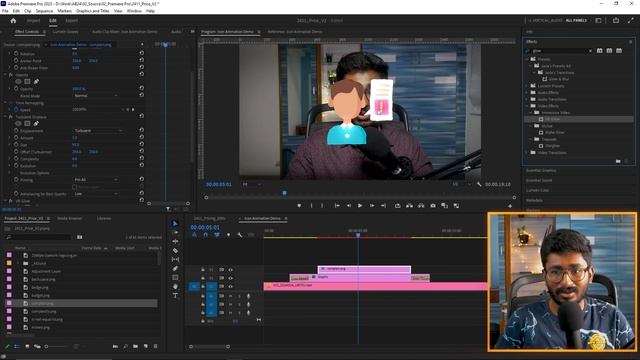The height and width of the screenshot is (360, 640).
Task: Open Program Monitor settings wrench
Action: pos(478,184)
